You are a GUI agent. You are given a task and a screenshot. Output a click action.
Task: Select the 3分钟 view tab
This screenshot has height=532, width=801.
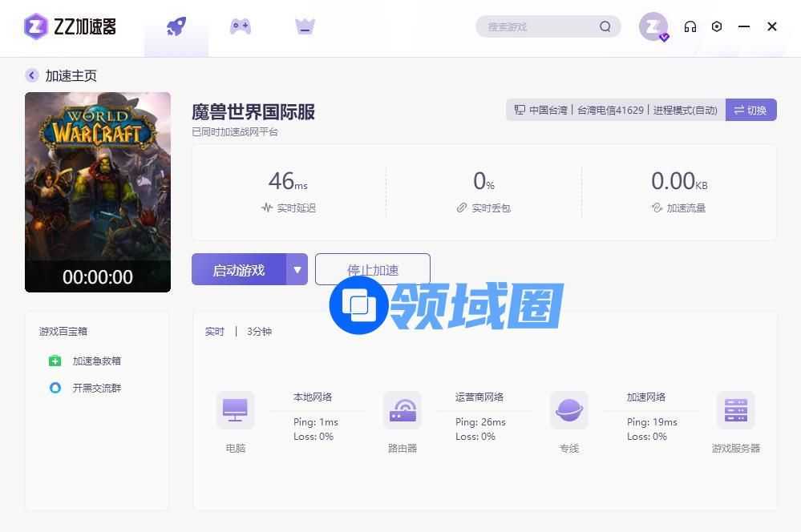pos(259,332)
